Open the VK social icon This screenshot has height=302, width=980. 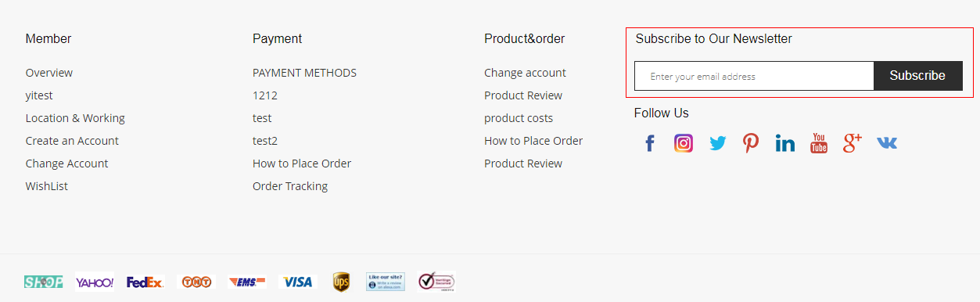coord(887,143)
